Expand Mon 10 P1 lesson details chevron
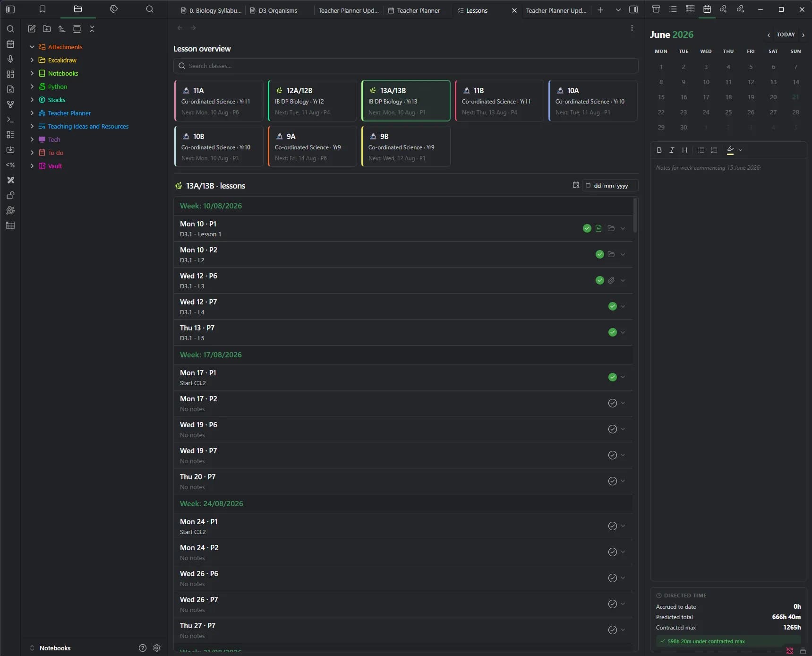The height and width of the screenshot is (656, 812). [x=623, y=228]
